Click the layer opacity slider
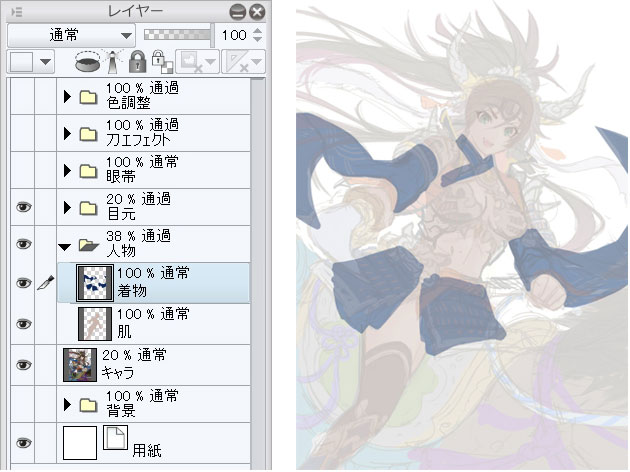Viewport: 630px width, 472px height. pos(178,35)
